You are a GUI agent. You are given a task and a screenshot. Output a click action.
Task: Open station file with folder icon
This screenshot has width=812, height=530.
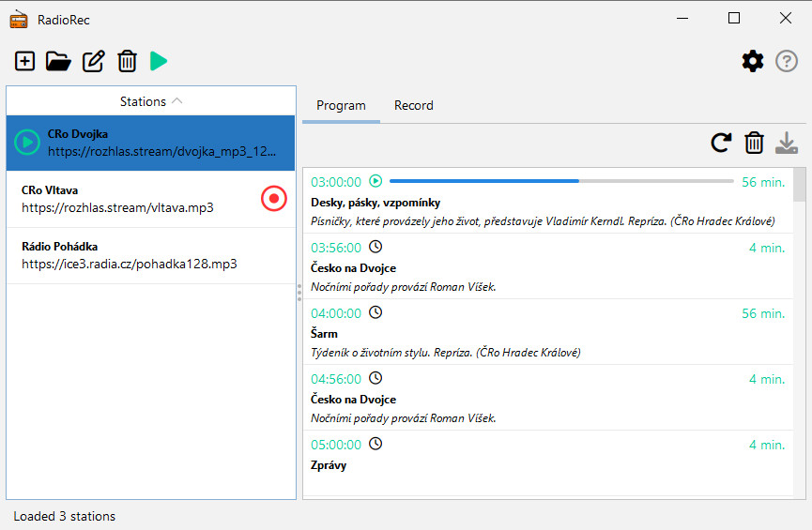58,62
